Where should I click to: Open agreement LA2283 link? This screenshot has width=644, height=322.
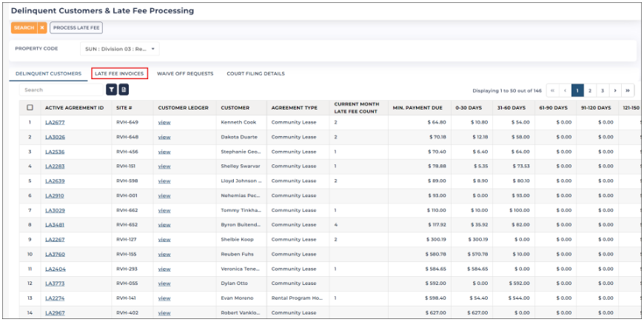pos(55,167)
